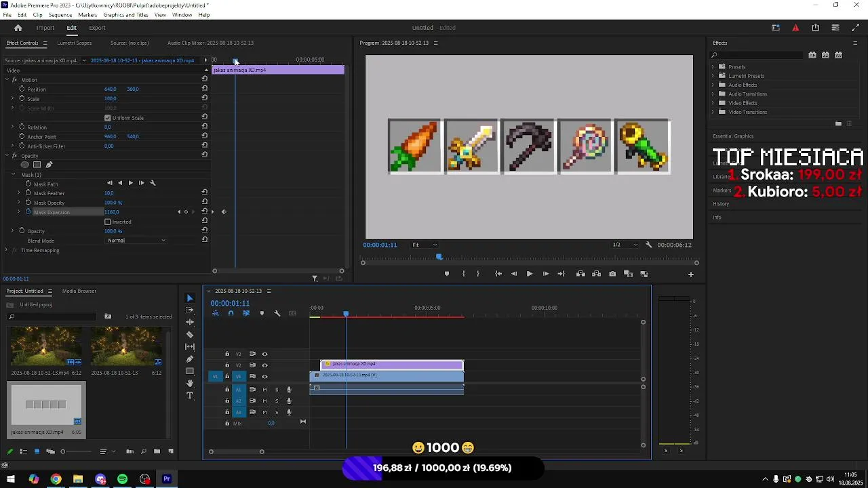Open the Fit zoom level dropdown
The height and width of the screenshot is (488, 868).
pos(425,245)
